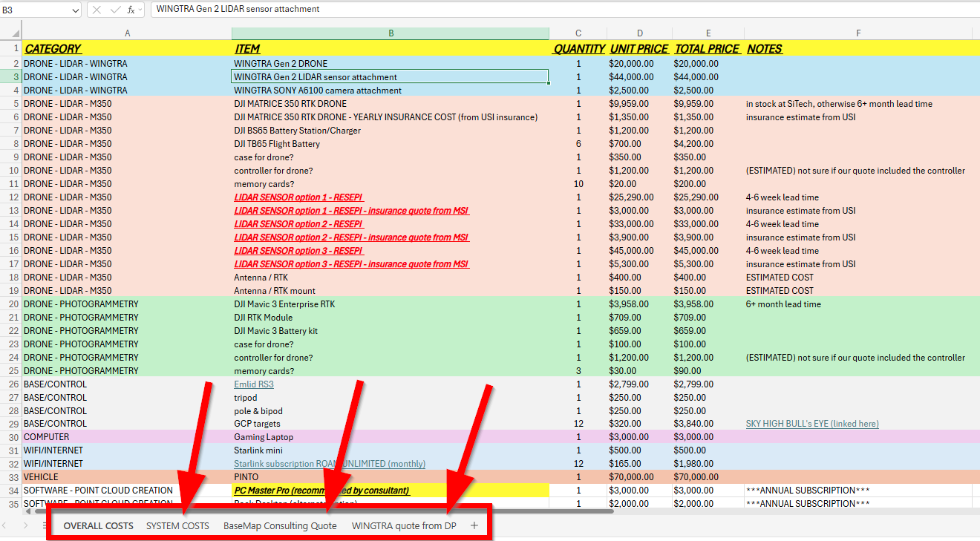Select the pole & bipod cell
Screen dimensions: 980x541
click(391, 410)
